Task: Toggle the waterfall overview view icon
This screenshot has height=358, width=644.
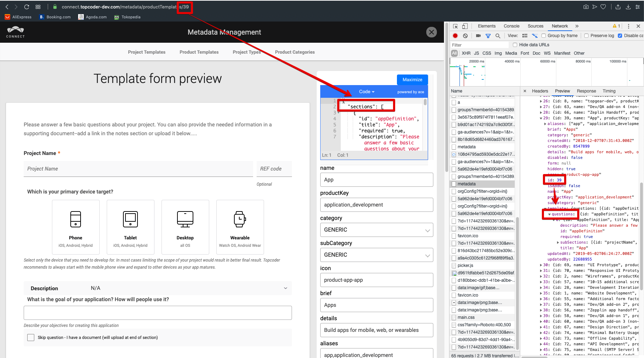Action: point(535,36)
